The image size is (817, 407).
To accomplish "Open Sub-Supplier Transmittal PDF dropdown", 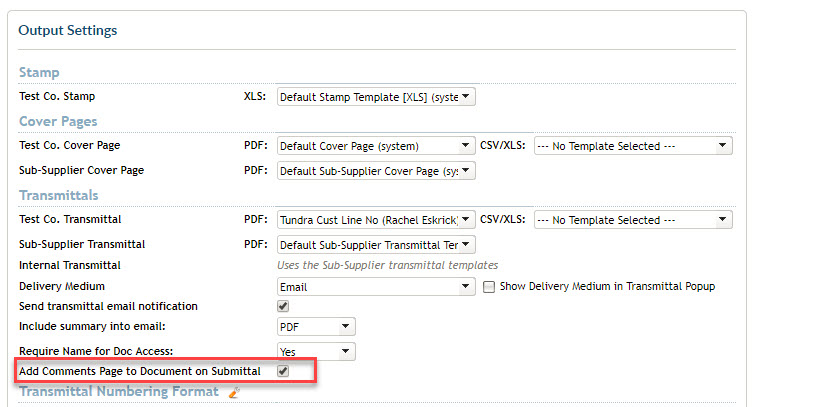I will coord(376,244).
